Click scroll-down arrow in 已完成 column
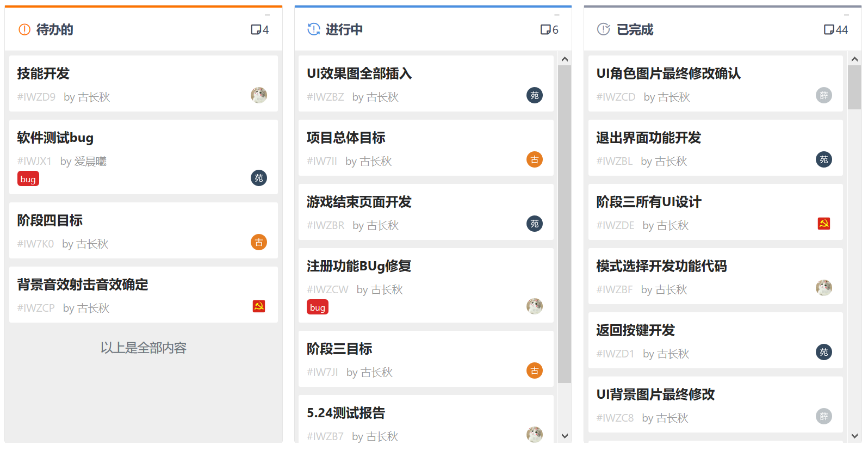The height and width of the screenshot is (451, 868). click(x=854, y=436)
